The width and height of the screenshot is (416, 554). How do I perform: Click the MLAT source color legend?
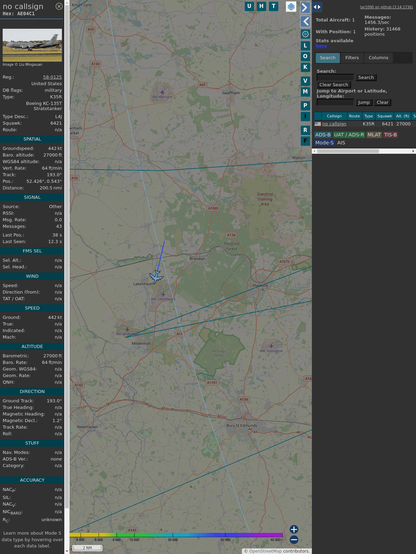(374, 135)
